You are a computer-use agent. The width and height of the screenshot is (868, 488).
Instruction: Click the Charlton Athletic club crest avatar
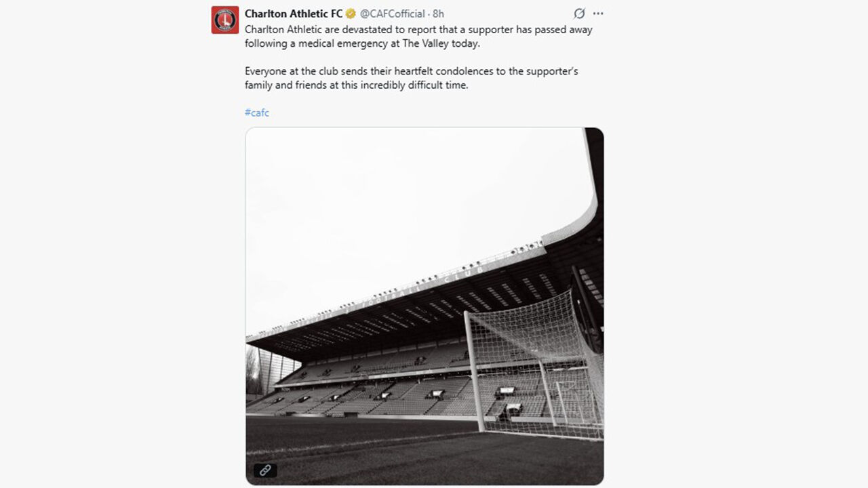224,20
